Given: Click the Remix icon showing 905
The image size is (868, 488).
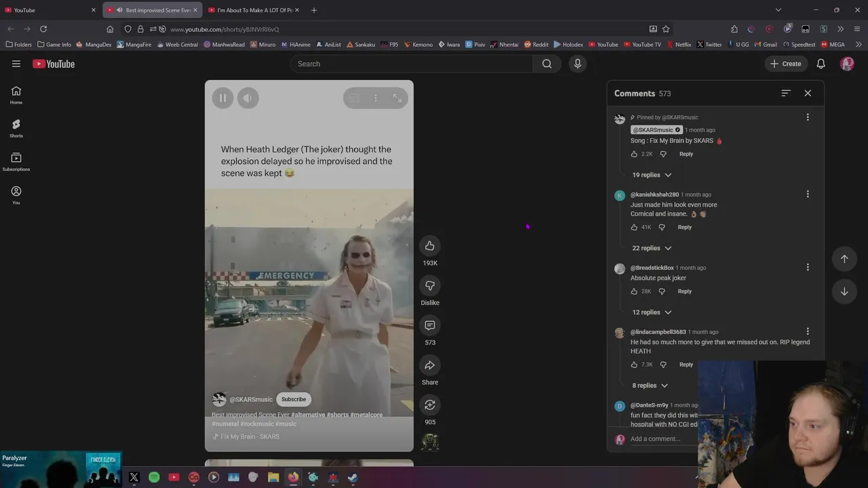Looking at the screenshot, I should (430, 405).
